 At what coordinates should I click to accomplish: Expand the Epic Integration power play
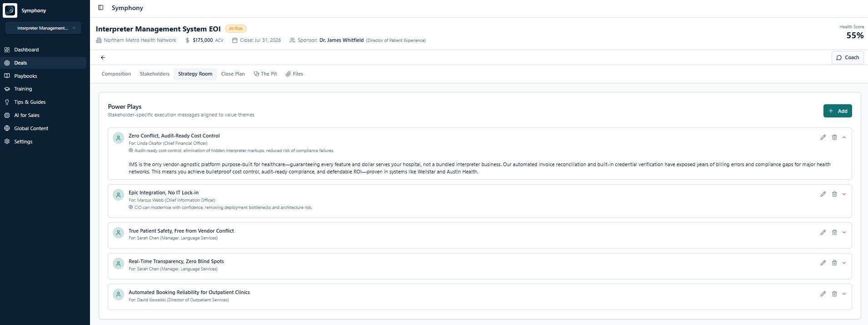click(844, 194)
